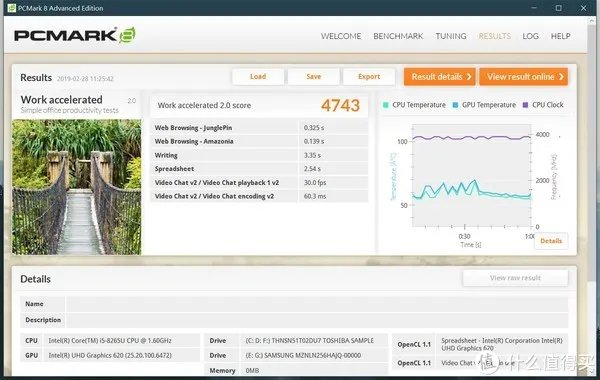Click the TOSHIBA SAMPLE drive entry

(x=310, y=341)
